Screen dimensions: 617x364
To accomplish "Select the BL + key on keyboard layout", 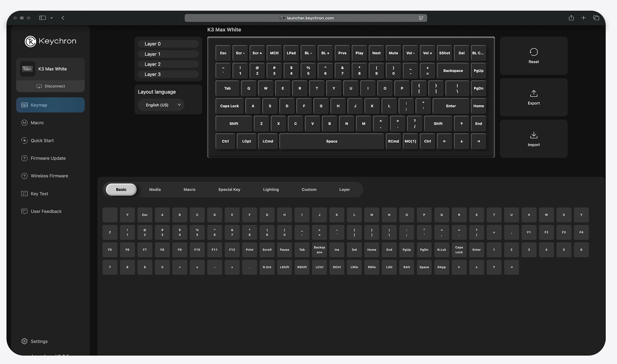I will [325, 53].
